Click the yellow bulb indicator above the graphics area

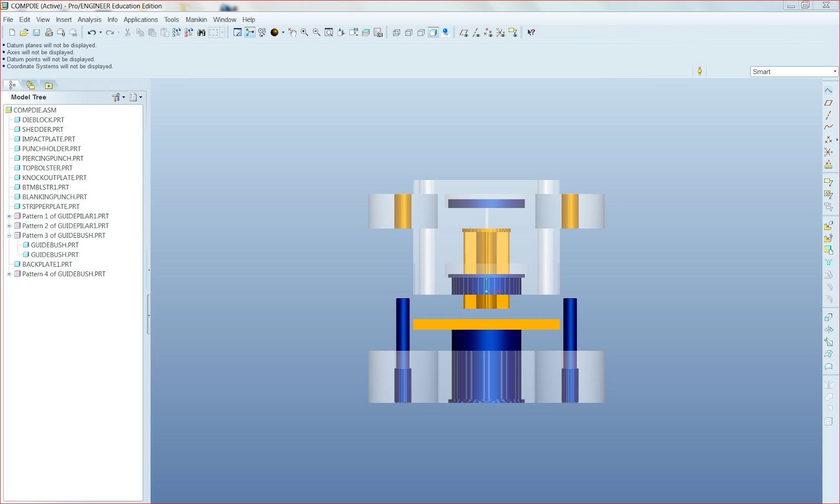click(x=700, y=71)
